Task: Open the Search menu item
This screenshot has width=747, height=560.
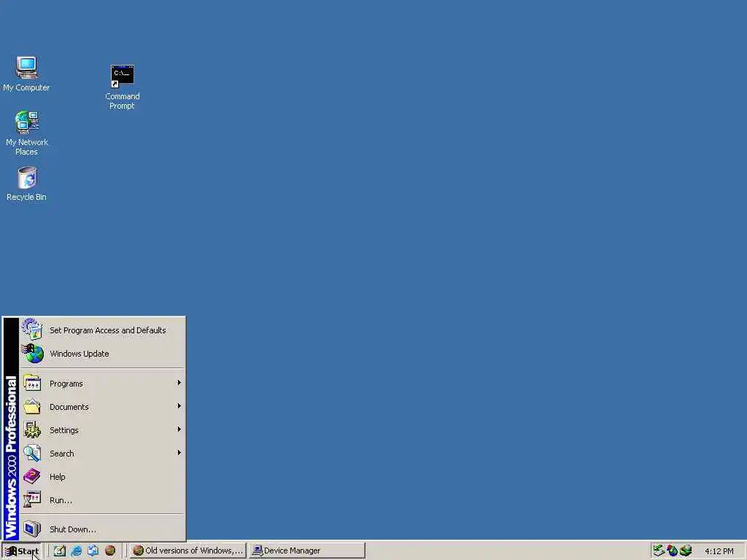Action: [102, 454]
